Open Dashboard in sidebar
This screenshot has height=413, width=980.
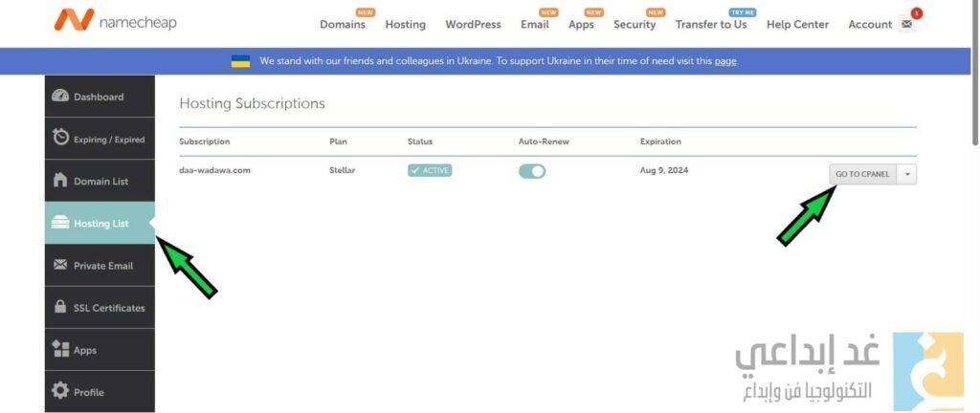[100, 96]
